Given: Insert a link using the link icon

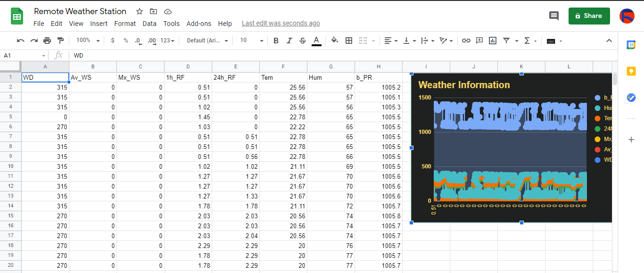Looking at the screenshot, I should click(466, 41).
